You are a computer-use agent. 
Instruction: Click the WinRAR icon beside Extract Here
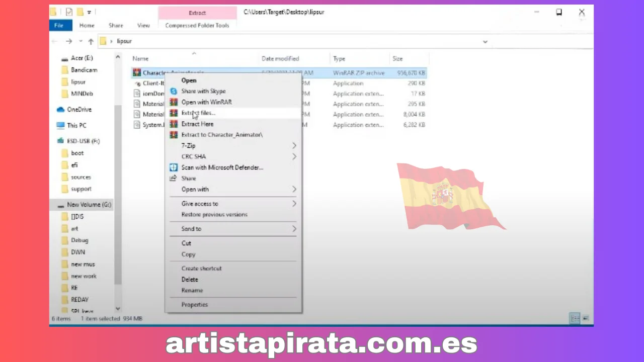click(174, 124)
